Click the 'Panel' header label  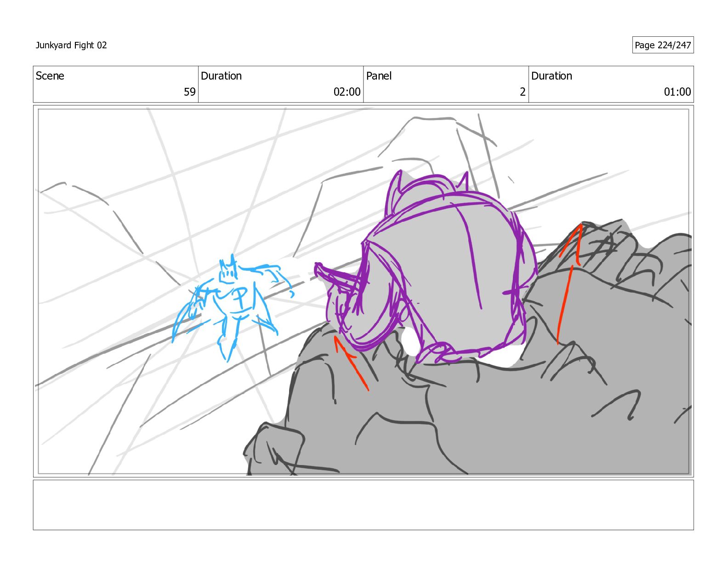[x=379, y=76]
